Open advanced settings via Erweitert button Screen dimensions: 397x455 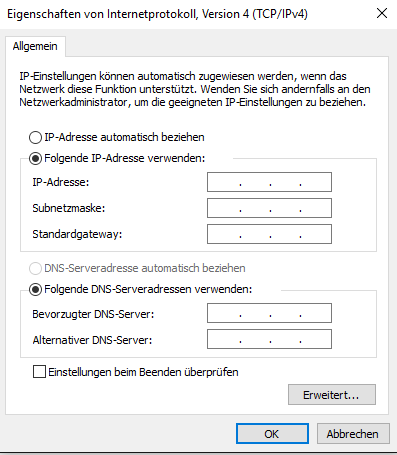(332, 395)
